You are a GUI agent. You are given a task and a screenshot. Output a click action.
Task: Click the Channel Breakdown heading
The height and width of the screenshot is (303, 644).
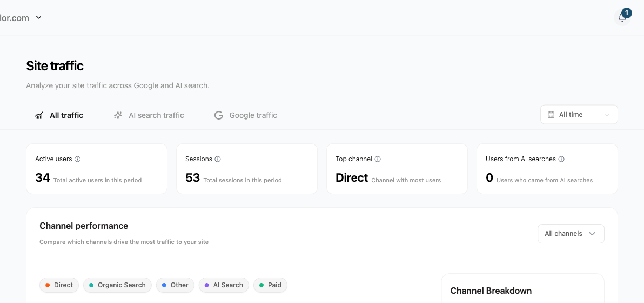491,291
